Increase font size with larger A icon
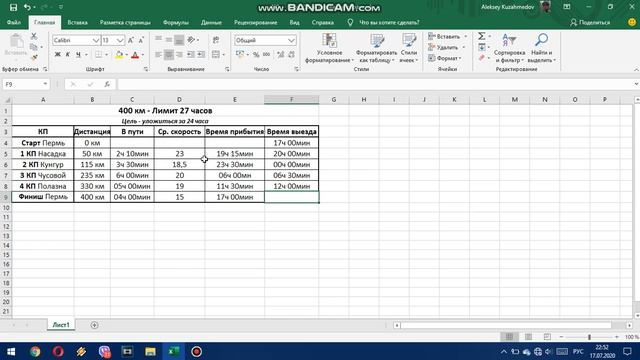This screenshot has height=360, width=640. 131,40
